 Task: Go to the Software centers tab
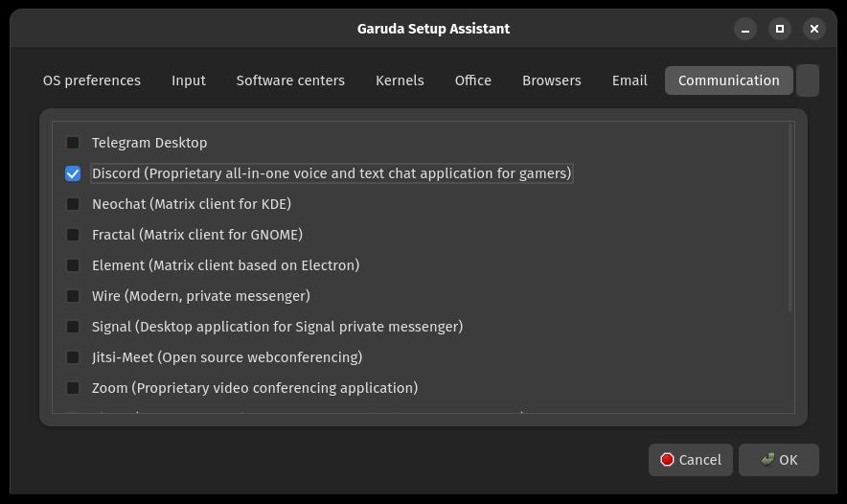290,80
